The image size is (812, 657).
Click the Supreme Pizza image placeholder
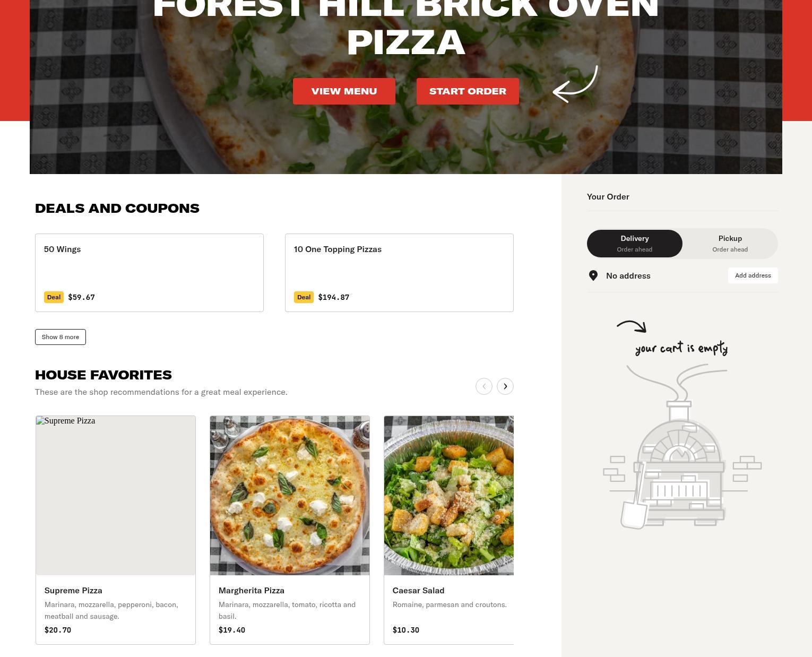point(116,496)
